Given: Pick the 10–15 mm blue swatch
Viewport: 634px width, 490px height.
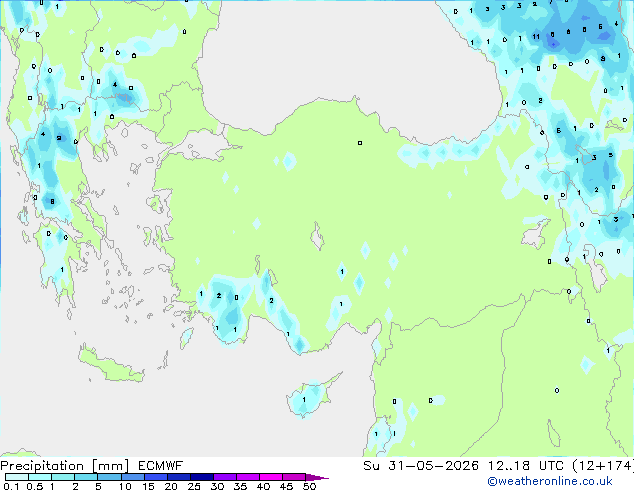Looking at the screenshot, I should coord(132,477).
